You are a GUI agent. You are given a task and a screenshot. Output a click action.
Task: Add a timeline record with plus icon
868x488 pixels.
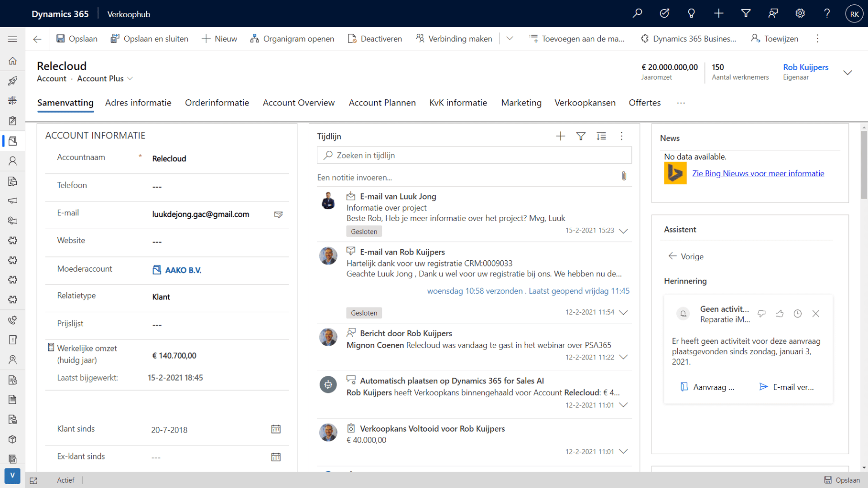(560, 136)
